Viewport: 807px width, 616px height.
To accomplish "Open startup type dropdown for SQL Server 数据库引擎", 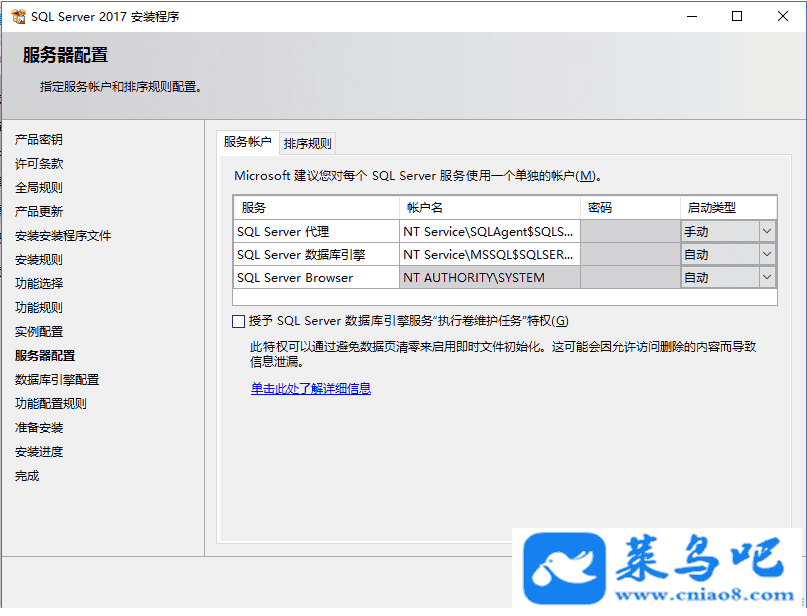I will pos(767,254).
